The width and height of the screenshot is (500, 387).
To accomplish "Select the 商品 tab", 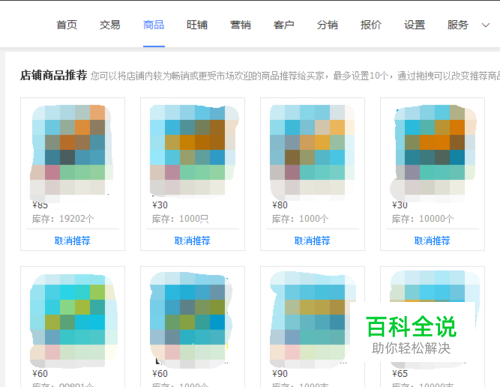I will click(x=154, y=25).
